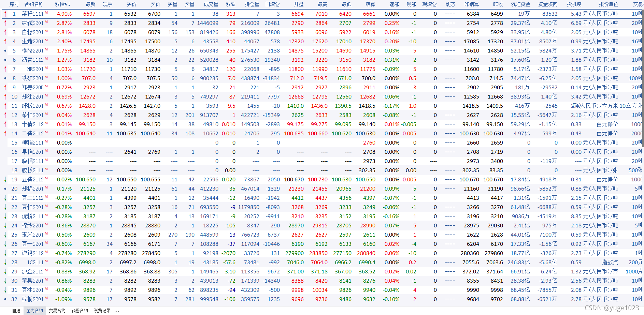Select contract 豆油2201
Viewport: 644px width, 315px height.
tap(33, 290)
